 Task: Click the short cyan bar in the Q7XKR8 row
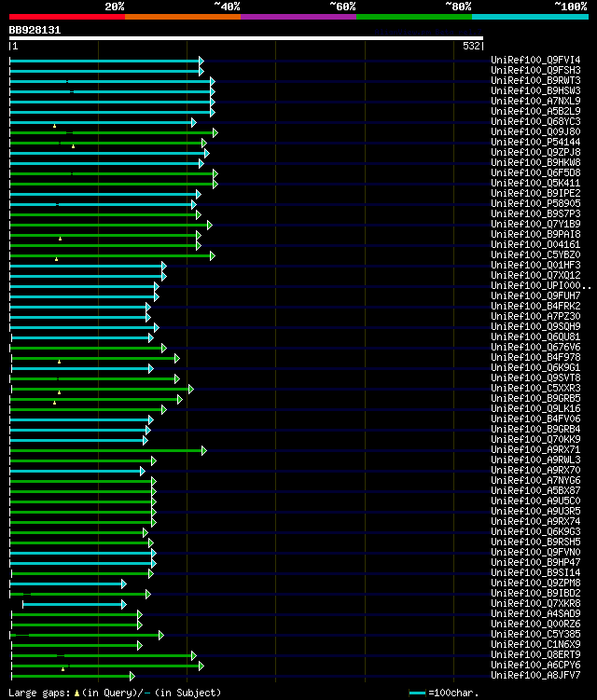[x=75, y=605]
